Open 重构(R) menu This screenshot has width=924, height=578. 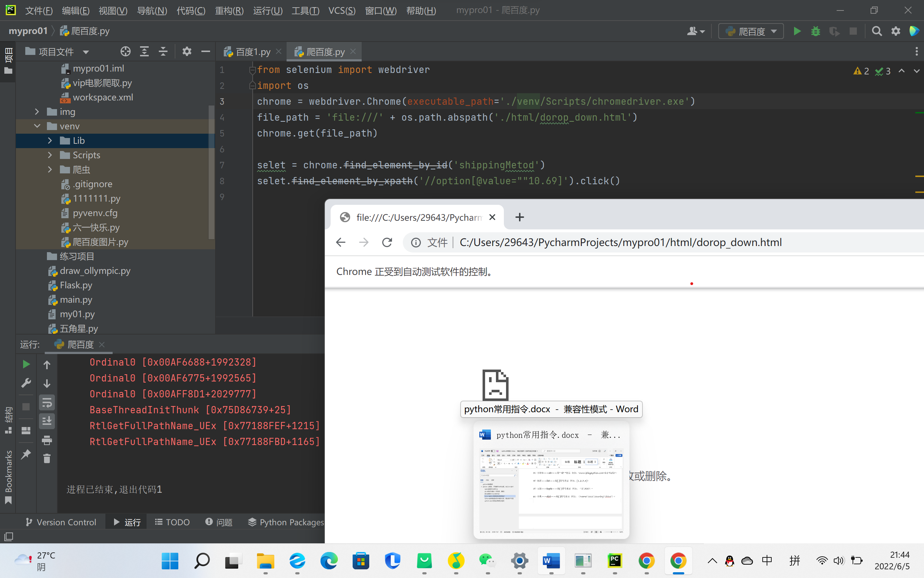click(x=229, y=10)
